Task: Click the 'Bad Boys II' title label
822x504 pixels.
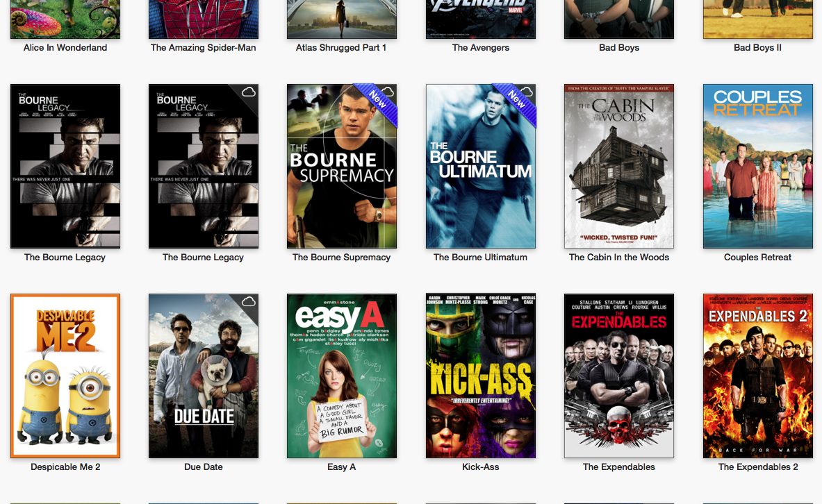Action: click(x=757, y=48)
